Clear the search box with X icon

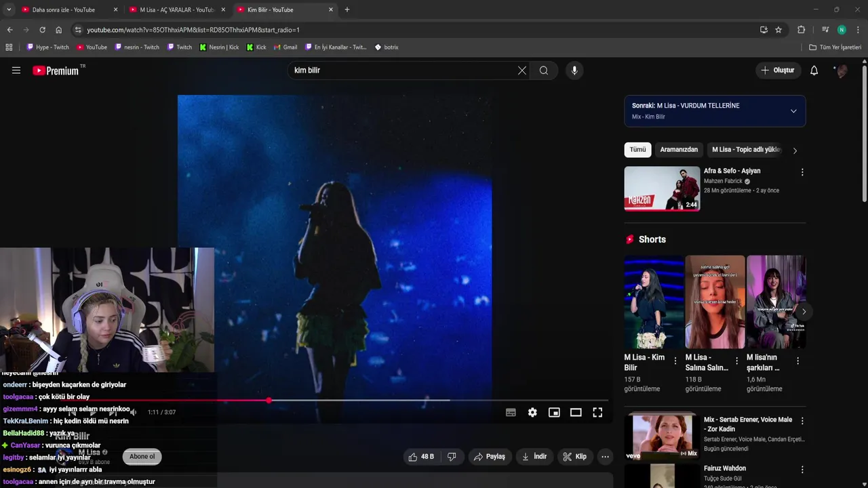522,70
